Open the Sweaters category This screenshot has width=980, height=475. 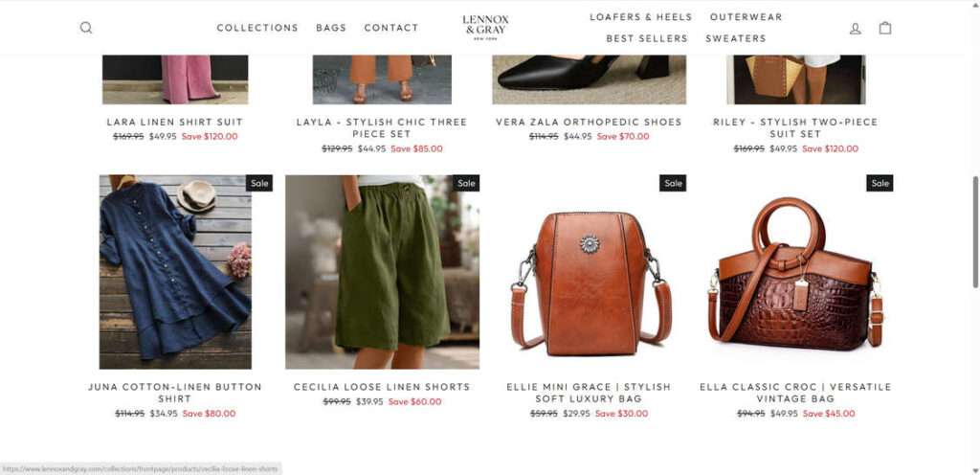pos(736,38)
